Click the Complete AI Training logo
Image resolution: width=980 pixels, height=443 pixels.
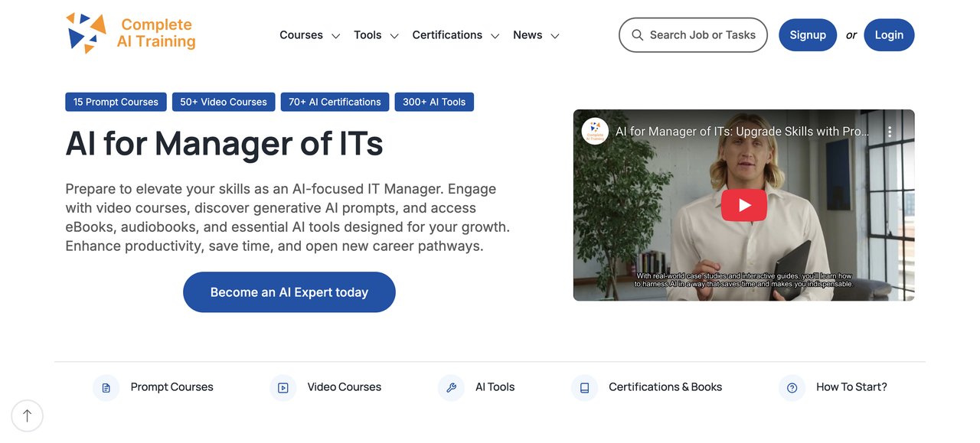click(x=131, y=34)
